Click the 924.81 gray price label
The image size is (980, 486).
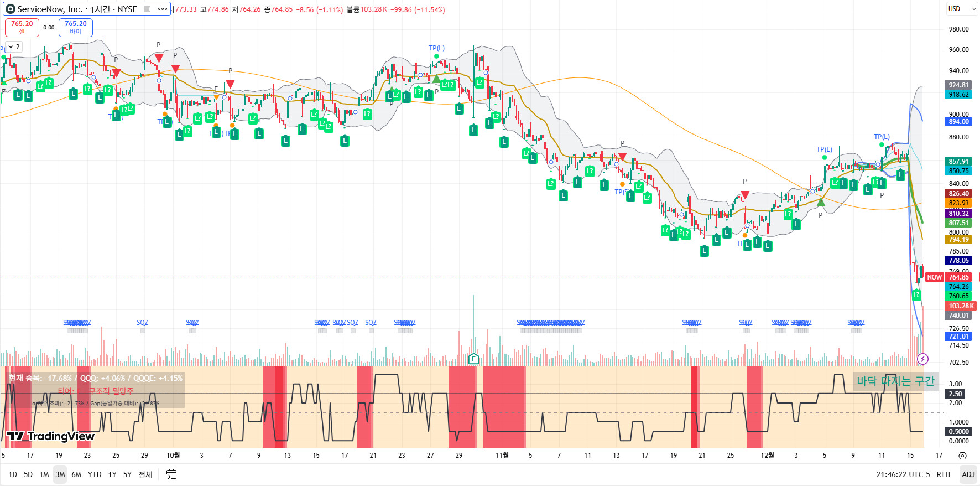958,85
